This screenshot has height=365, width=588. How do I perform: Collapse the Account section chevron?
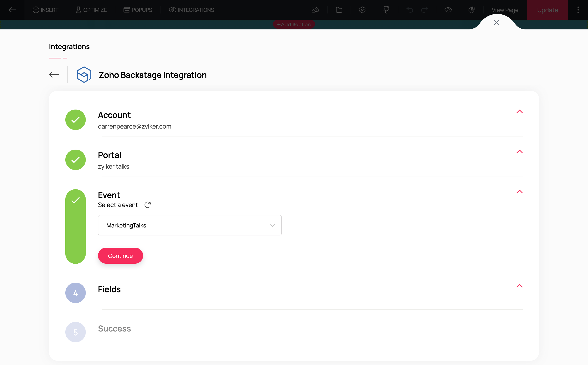tap(519, 112)
